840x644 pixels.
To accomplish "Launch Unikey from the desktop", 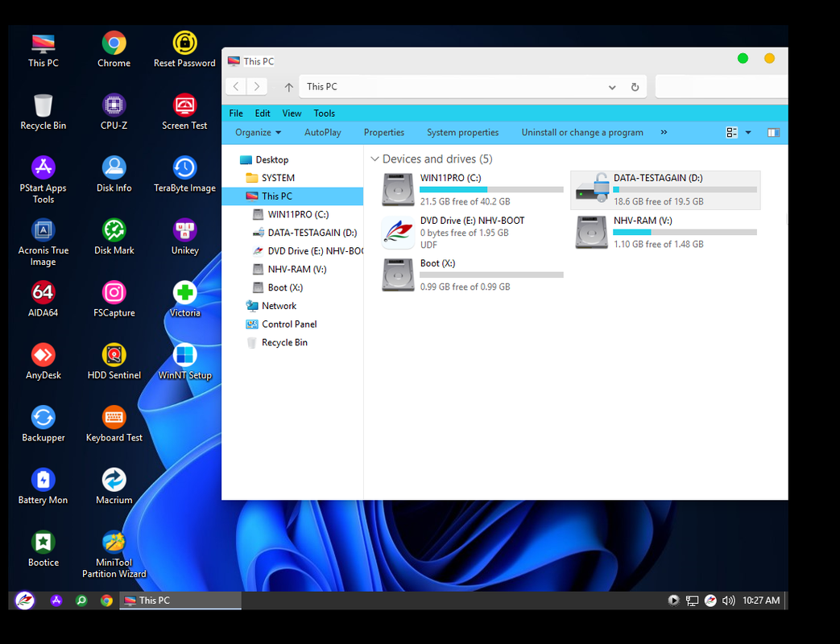I will [x=184, y=237].
